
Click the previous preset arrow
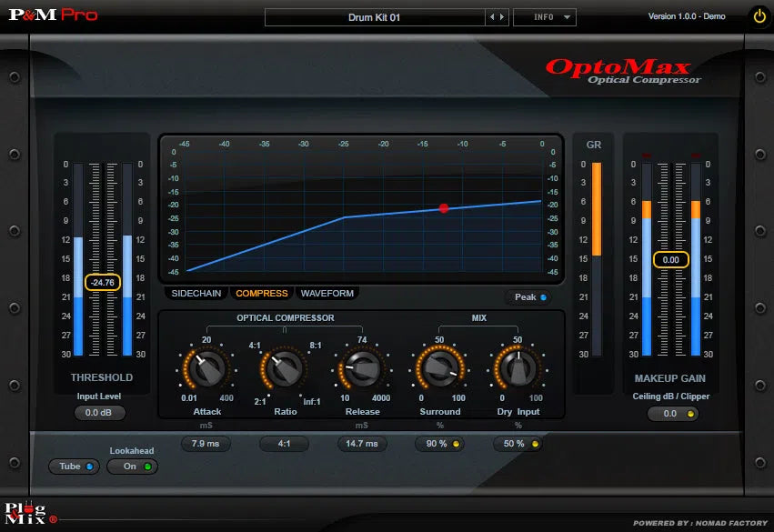click(492, 15)
